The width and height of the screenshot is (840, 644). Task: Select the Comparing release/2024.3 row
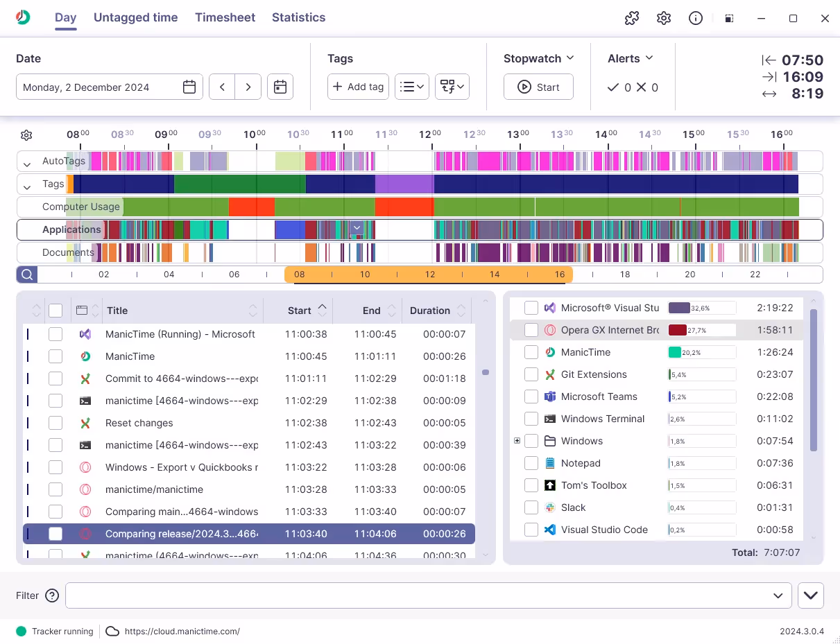249,534
